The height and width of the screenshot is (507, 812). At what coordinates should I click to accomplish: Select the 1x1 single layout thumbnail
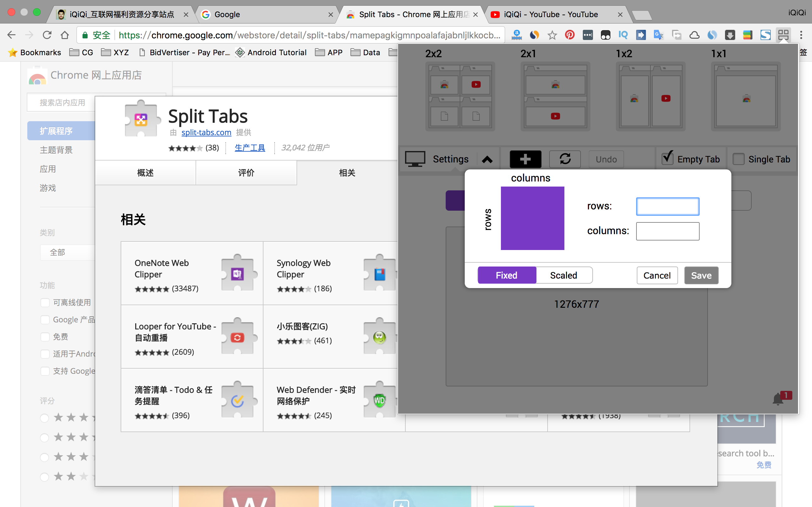pos(746,96)
